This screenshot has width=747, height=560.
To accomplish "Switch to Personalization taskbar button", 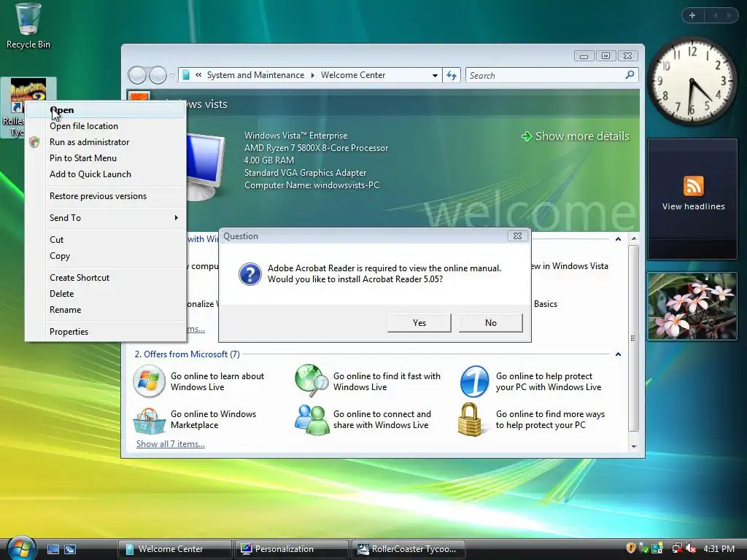I will [x=291, y=549].
